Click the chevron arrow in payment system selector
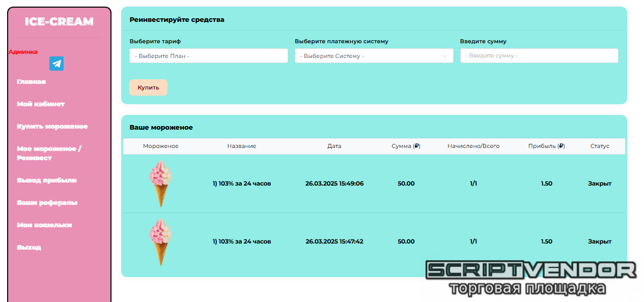The image size is (644, 302). pos(444,56)
